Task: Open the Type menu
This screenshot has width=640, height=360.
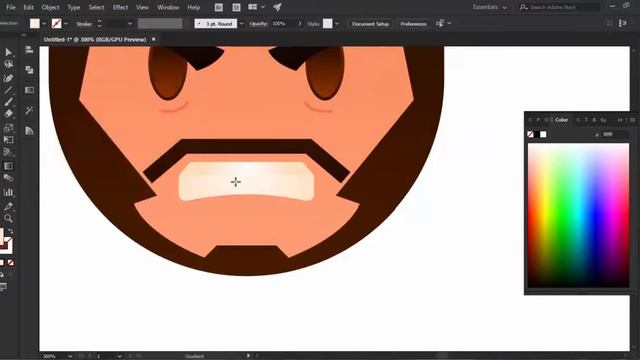Action: point(74,7)
